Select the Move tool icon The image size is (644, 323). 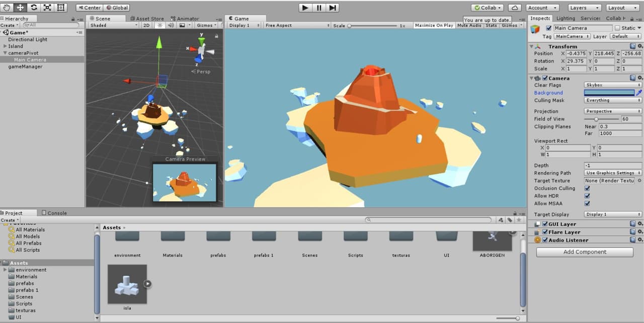(21, 8)
